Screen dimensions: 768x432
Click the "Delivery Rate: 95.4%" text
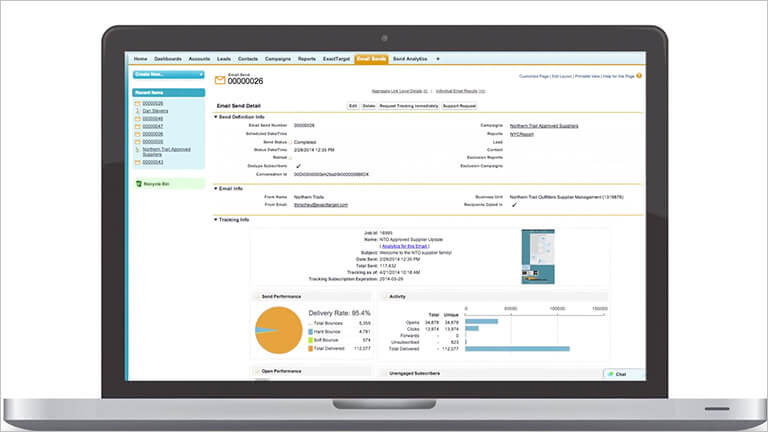(339, 313)
